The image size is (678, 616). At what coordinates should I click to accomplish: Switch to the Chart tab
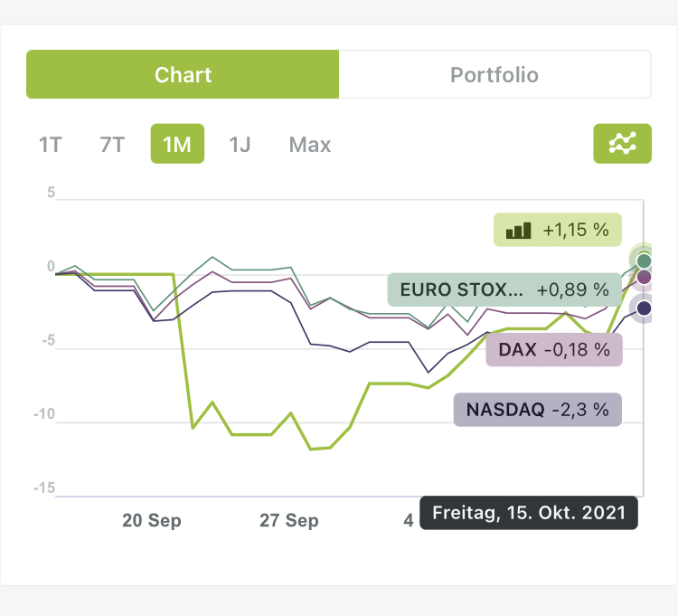pyautogui.click(x=183, y=74)
